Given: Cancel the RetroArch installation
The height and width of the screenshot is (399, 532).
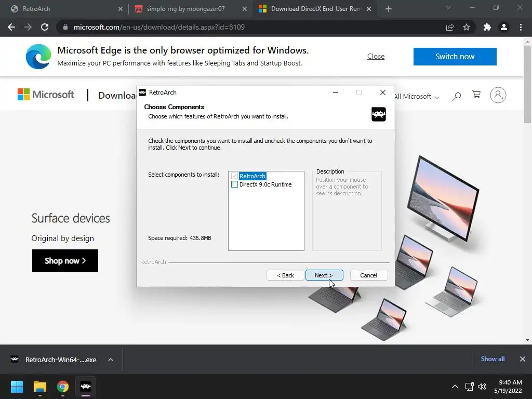Looking at the screenshot, I should [368, 275].
